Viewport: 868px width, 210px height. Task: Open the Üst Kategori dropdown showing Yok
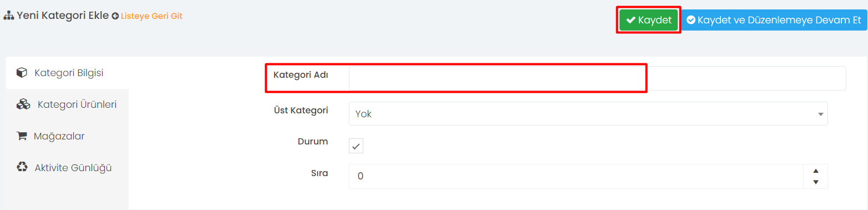click(x=588, y=113)
